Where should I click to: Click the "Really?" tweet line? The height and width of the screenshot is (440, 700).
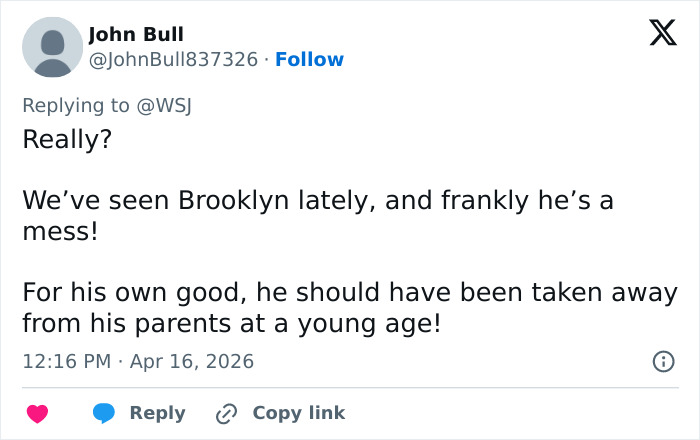pos(67,139)
